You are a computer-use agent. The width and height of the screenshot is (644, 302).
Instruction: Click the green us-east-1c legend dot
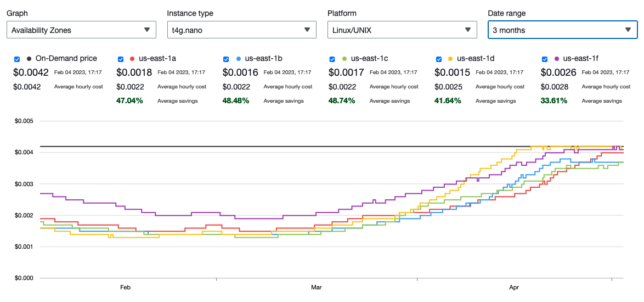tap(344, 59)
